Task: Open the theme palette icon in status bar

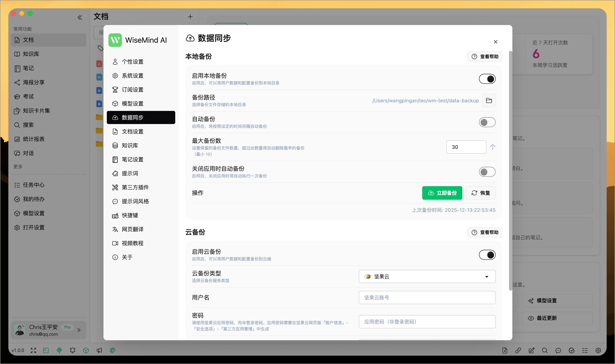Action: [112, 350]
